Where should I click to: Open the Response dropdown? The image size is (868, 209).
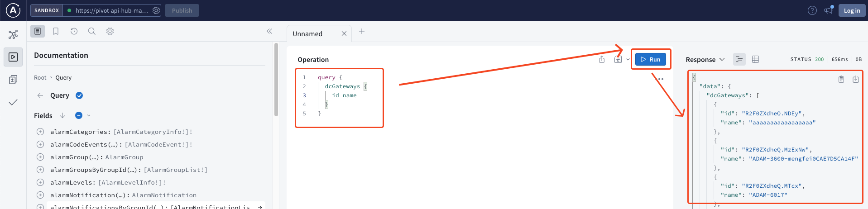point(705,60)
